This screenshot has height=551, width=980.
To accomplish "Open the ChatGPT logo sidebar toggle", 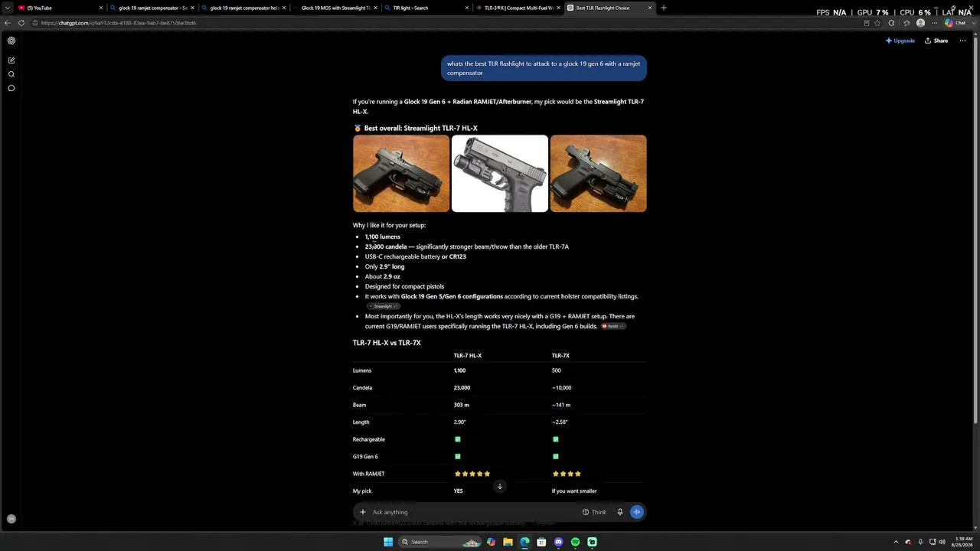I will pyautogui.click(x=11, y=41).
